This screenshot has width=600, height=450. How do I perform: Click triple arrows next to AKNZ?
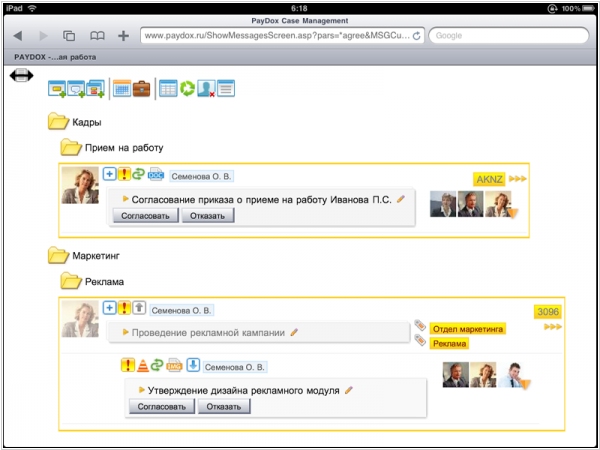[517, 179]
